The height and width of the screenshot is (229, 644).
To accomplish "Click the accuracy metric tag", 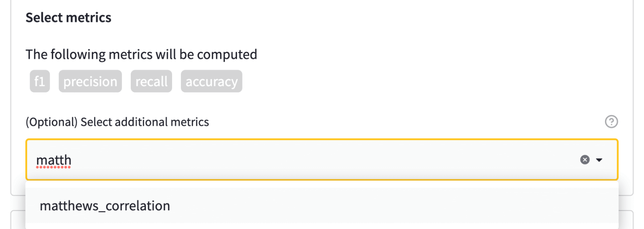I will coord(211,81).
